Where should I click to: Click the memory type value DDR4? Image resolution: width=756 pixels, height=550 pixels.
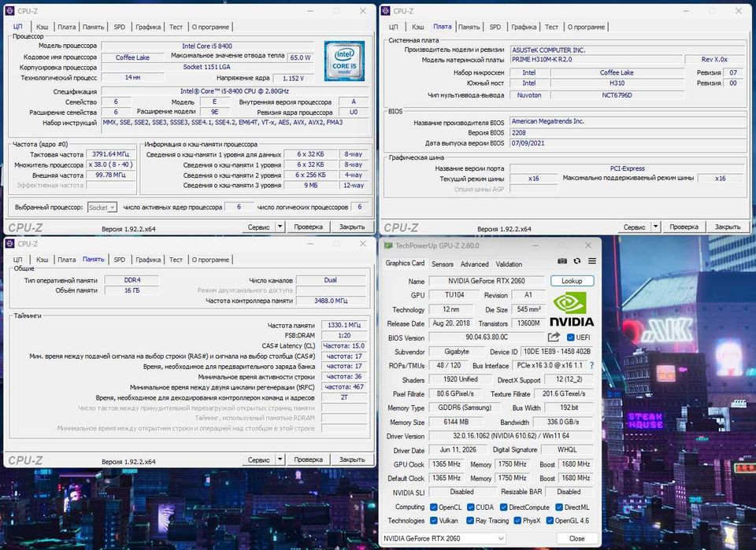132,280
